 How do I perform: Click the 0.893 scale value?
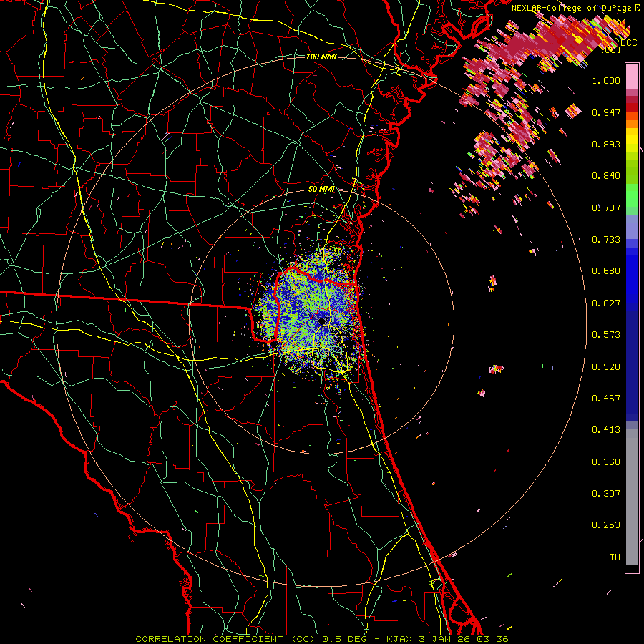pyautogui.click(x=606, y=144)
